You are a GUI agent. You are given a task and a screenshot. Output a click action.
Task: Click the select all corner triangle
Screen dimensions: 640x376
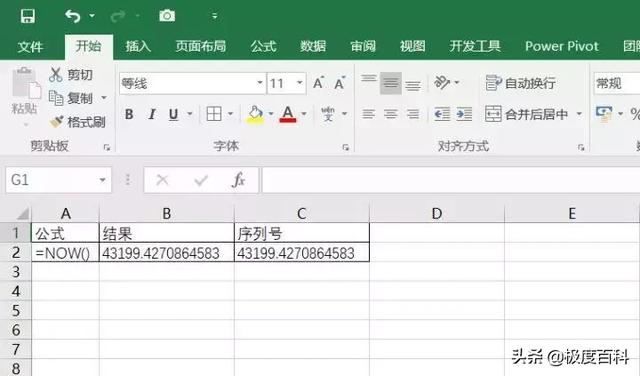point(22,213)
